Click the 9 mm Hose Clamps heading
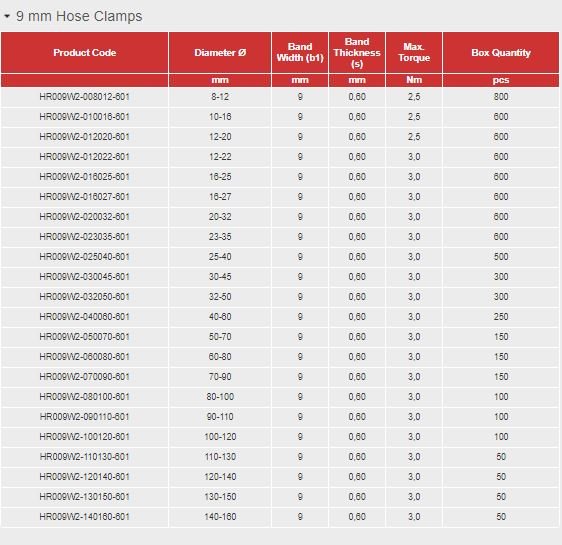562x545 pixels. point(79,16)
